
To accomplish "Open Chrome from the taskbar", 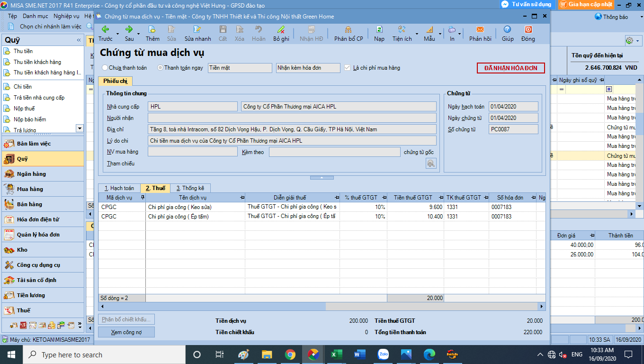I will [290, 355].
